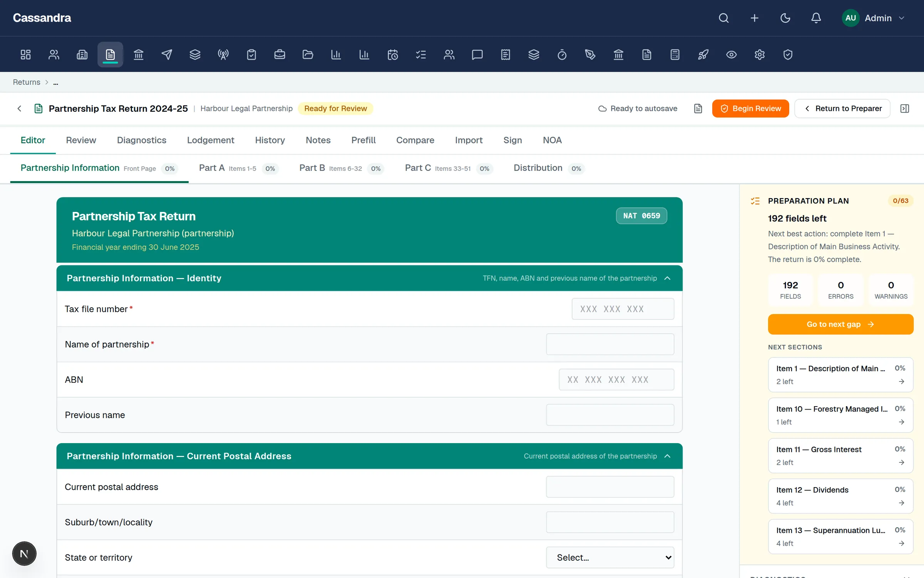Screen dimensions: 924x578
Task: Open notifications bell icon
Action: click(816, 18)
